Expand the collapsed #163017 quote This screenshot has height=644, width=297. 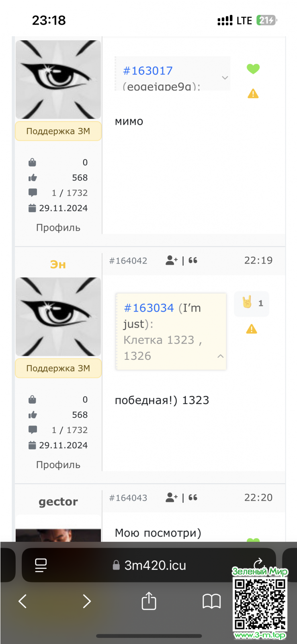225,77
